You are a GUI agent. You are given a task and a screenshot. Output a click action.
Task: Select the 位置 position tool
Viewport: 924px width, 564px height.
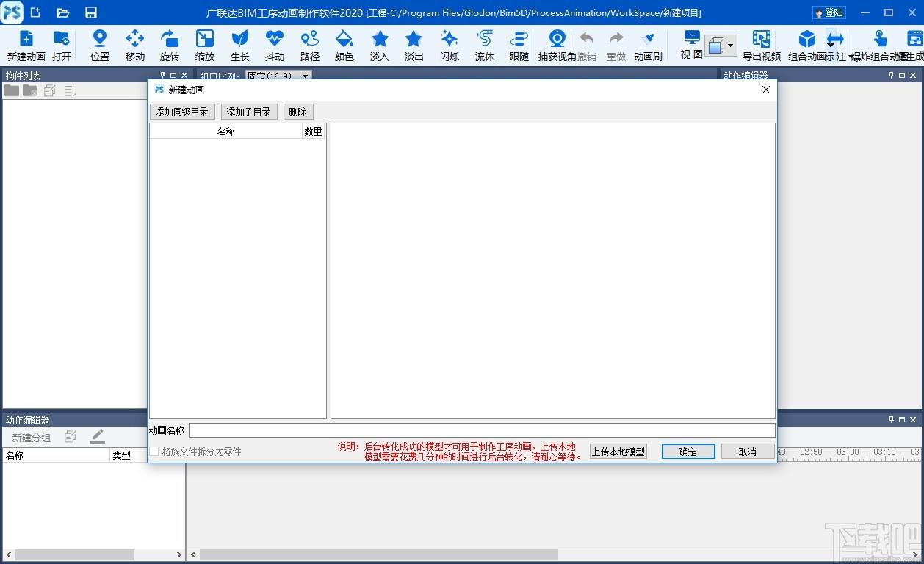[100, 46]
